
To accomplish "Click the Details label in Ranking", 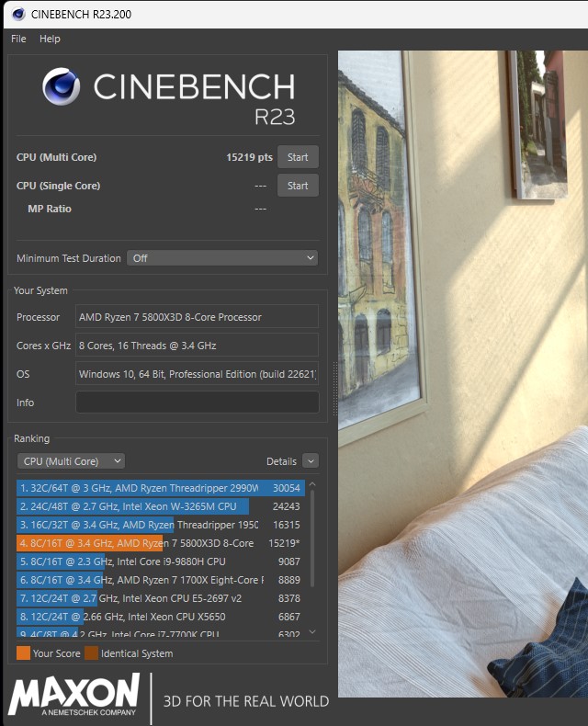I will (281, 461).
